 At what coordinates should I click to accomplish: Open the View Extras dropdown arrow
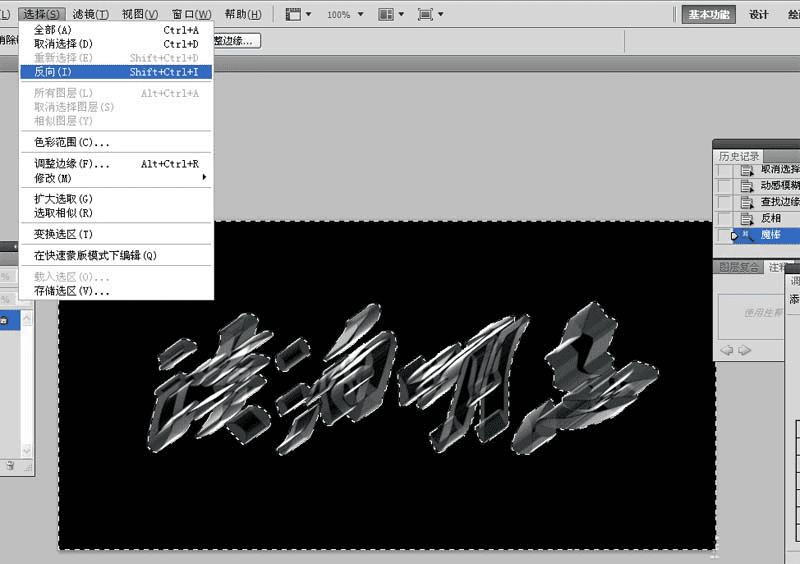(308, 14)
